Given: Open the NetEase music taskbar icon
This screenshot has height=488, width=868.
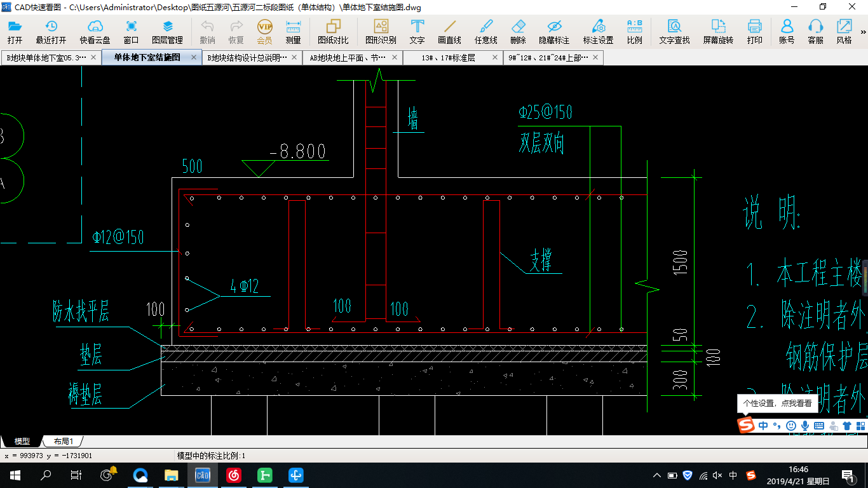Looking at the screenshot, I should (234, 475).
